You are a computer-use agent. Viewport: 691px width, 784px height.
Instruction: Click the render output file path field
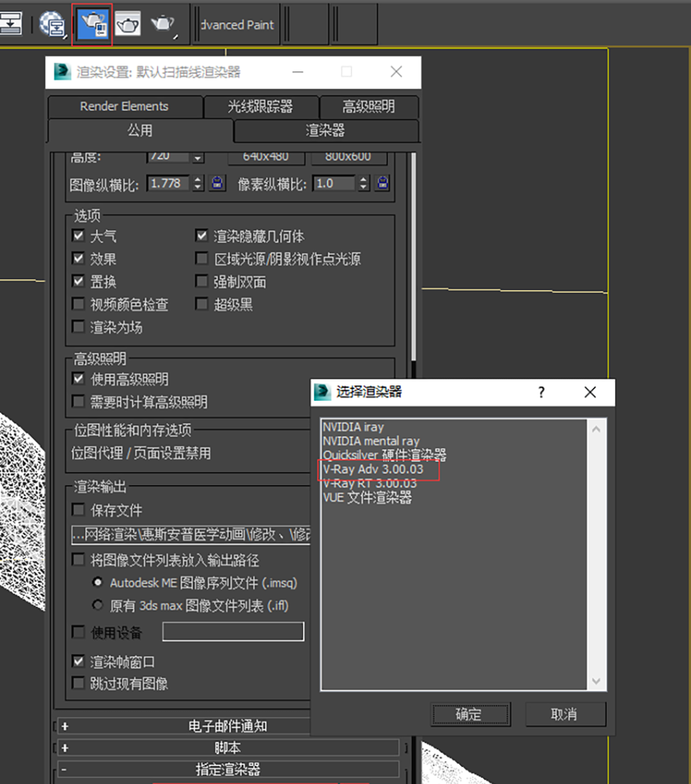coord(191,535)
